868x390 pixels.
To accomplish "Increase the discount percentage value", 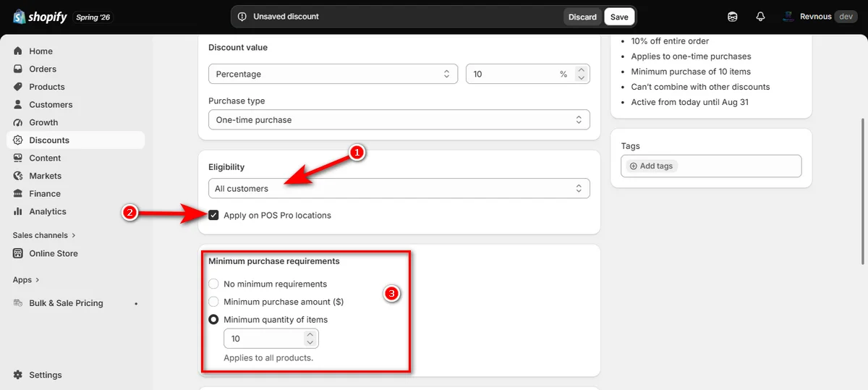I will tap(581, 70).
